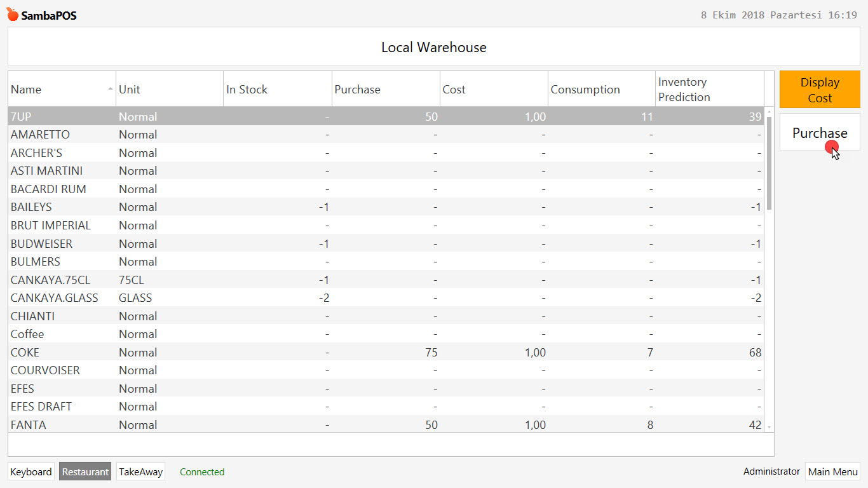Click the Keyboard button in status bar
Image resolution: width=868 pixels, height=488 pixels.
(31, 471)
